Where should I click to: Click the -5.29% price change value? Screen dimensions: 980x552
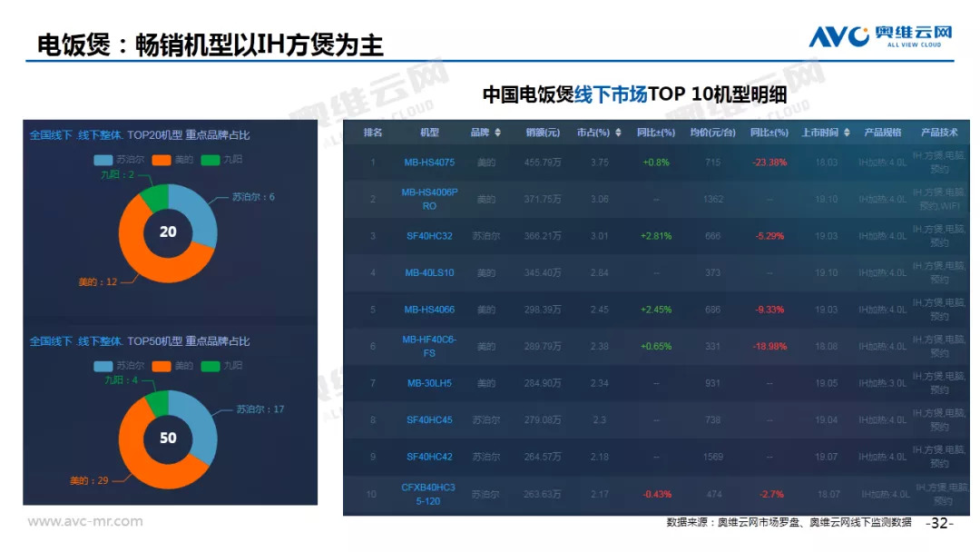coord(769,236)
